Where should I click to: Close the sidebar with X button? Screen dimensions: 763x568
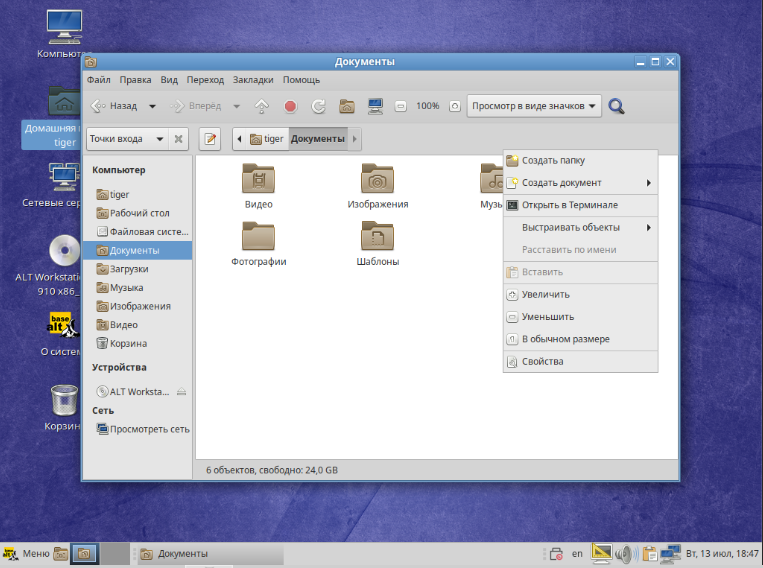click(x=178, y=139)
